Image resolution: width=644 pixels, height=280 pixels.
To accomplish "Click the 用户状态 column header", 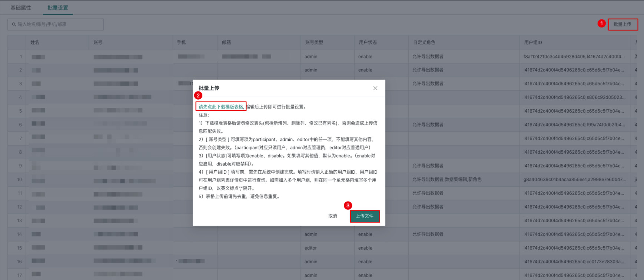I will (x=368, y=43).
